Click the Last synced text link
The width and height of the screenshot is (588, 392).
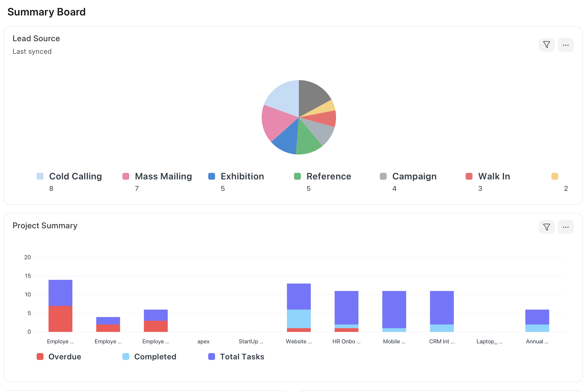[x=32, y=51]
